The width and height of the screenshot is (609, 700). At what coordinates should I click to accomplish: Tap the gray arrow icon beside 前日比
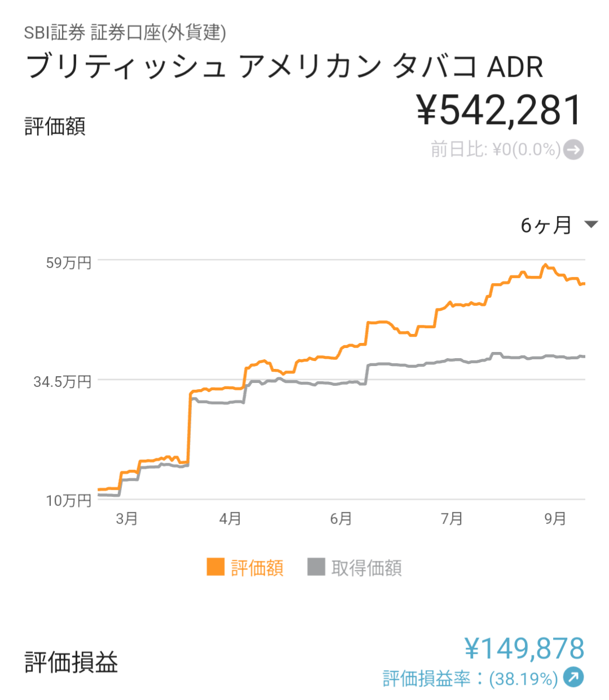[x=573, y=150]
